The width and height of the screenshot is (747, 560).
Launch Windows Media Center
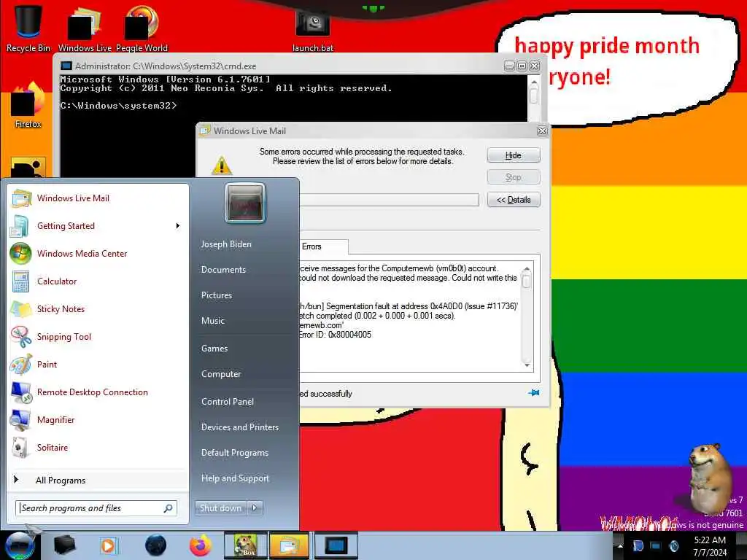tap(98, 253)
